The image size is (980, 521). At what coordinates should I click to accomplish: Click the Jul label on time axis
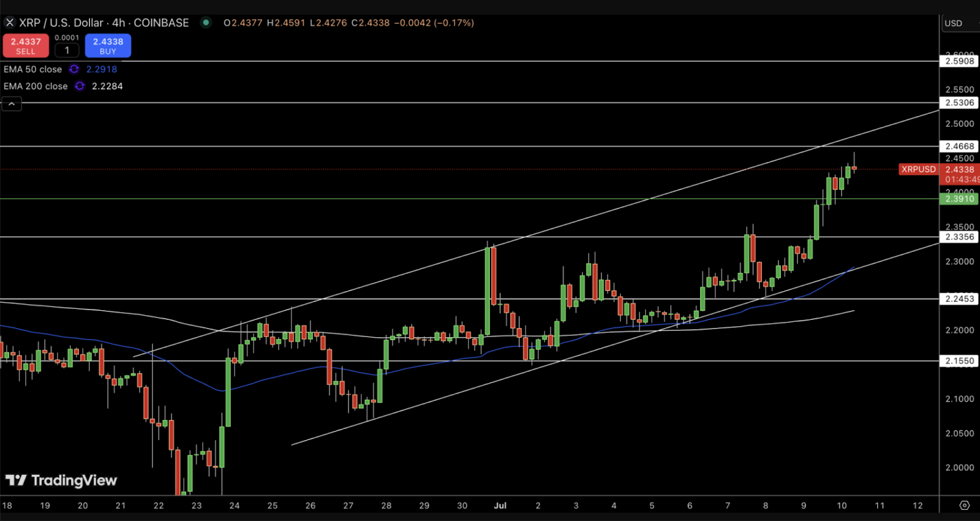pyautogui.click(x=500, y=506)
